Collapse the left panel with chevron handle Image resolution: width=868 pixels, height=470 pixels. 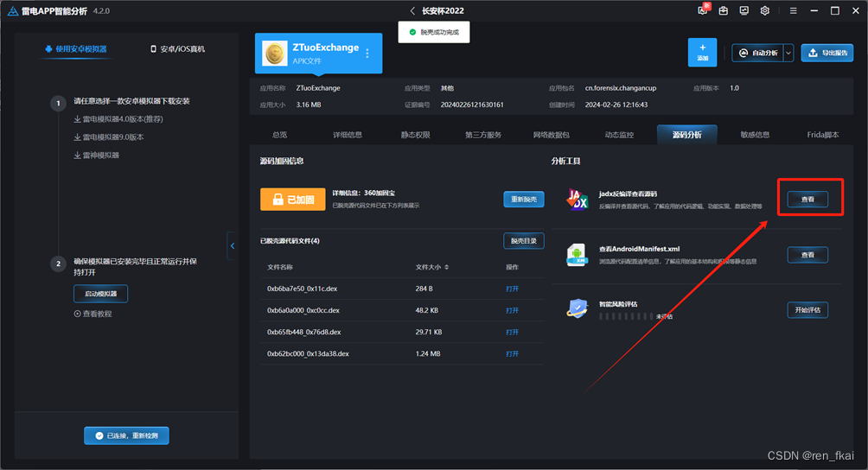tap(233, 246)
